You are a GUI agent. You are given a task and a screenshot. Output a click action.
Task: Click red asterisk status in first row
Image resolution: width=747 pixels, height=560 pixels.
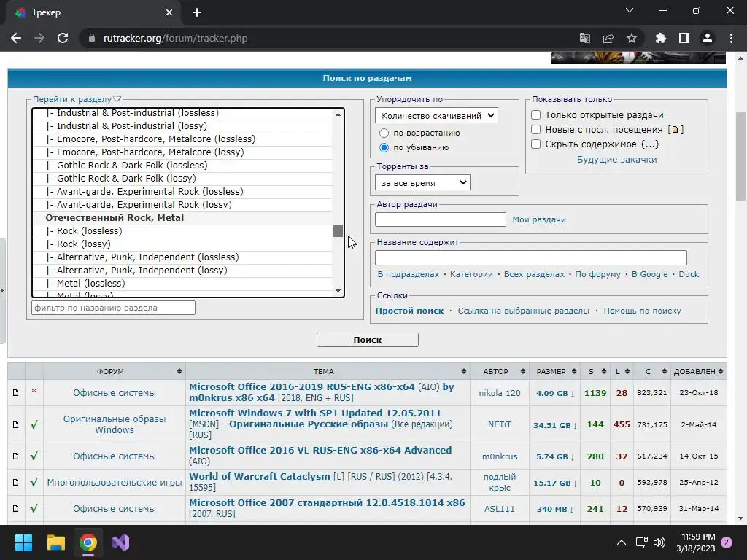click(x=34, y=392)
